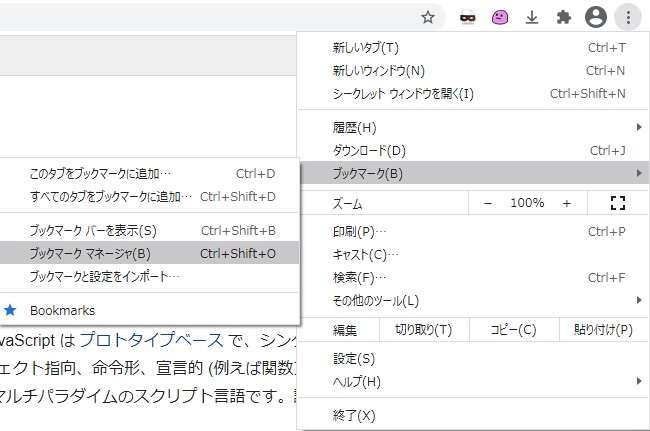Choose 印刷(P) menu item
The image size is (650, 431).
pyautogui.click(x=473, y=231)
